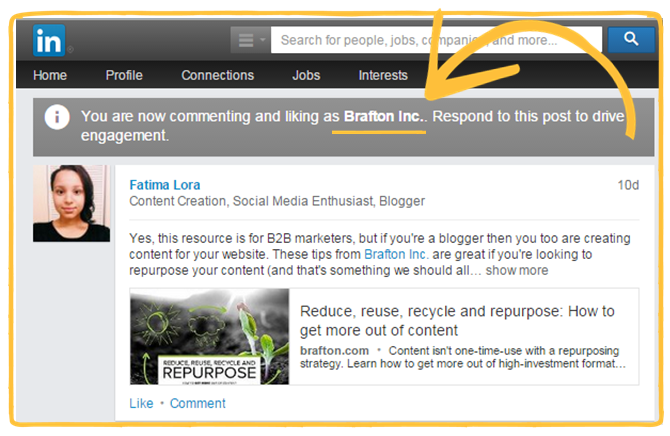Click the Brafton Inc. link in post text
The width and height of the screenshot is (670, 436).
click(396, 254)
